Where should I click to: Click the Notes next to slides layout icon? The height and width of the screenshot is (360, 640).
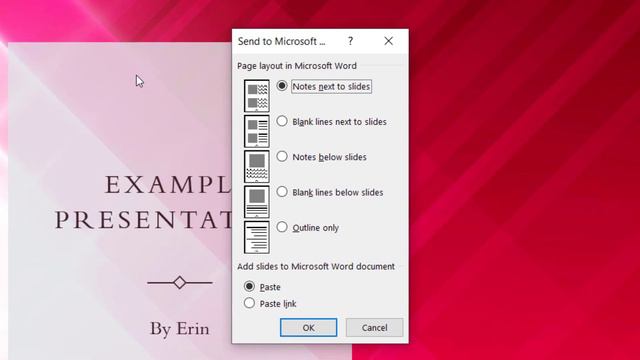pyautogui.click(x=257, y=96)
